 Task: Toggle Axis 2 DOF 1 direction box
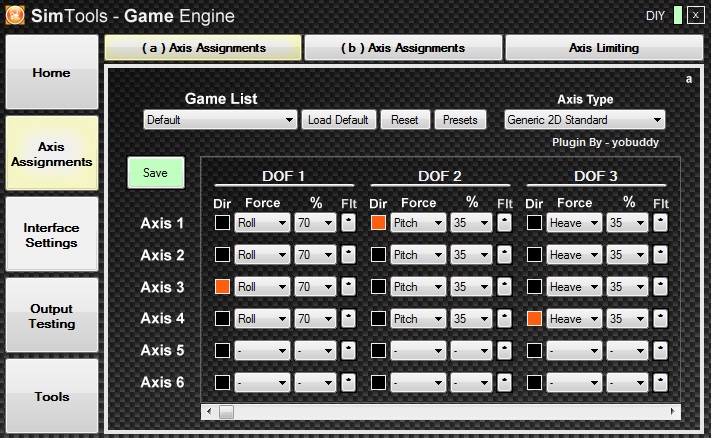[x=222, y=255]
